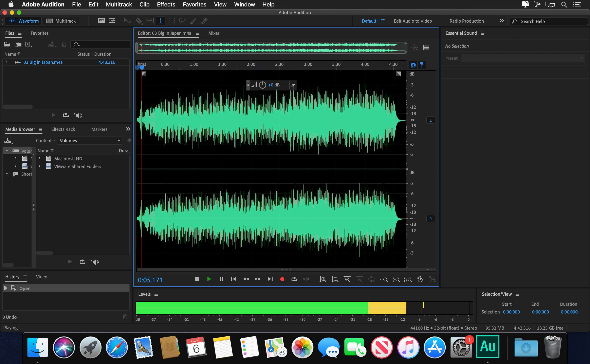This screenshot has width=590, height=364.
Task: Click the Import File icon
Action: [x=18, y=44]
